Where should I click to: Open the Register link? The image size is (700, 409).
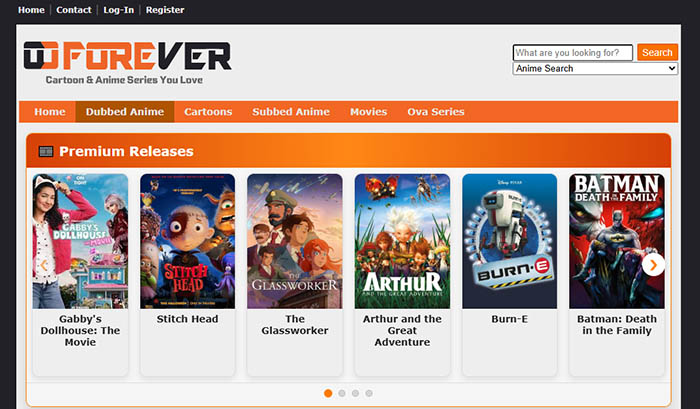(165, 10)
